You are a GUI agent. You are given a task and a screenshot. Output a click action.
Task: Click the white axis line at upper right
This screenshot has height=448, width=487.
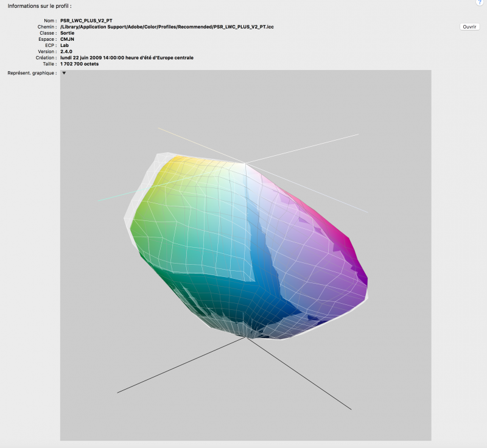tap(304, 147)
